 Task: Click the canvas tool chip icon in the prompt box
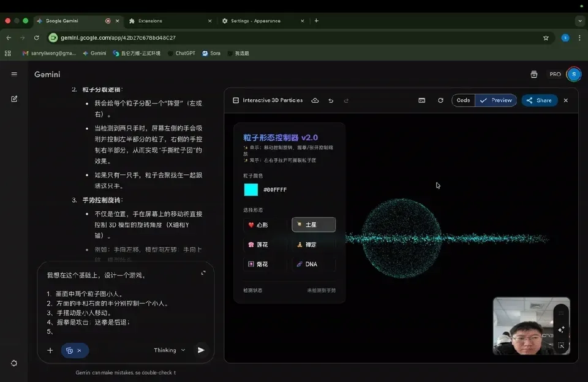pos(69,351)
